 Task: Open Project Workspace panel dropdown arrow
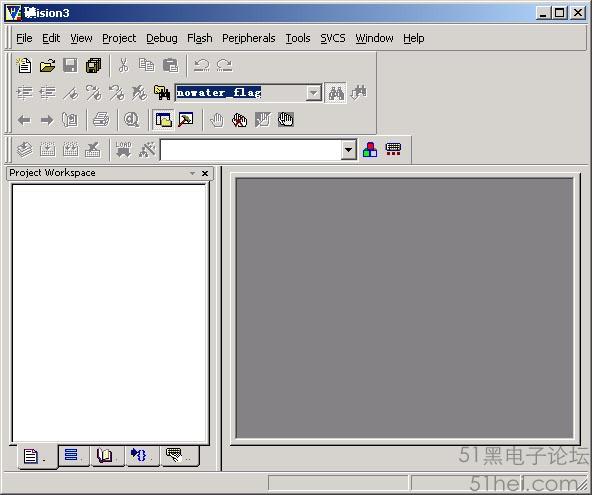tap(193, 173)
